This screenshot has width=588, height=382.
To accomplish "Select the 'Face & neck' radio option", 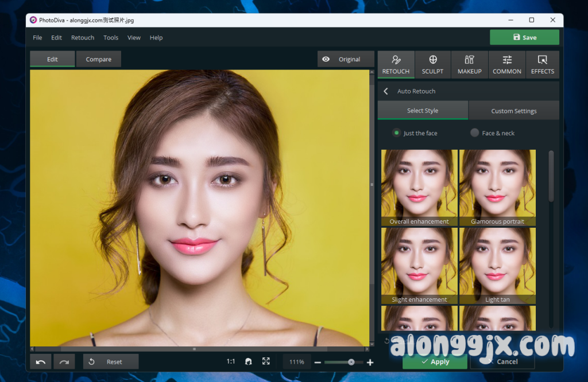I will coord(474,133).
